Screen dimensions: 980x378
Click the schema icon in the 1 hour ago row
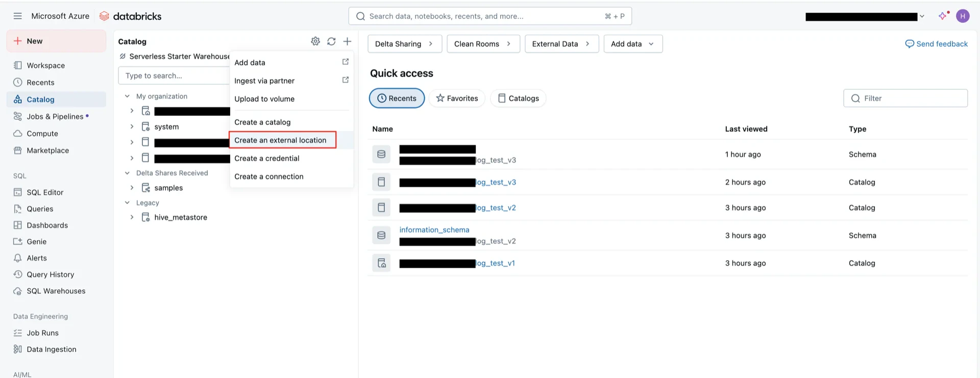381,154
